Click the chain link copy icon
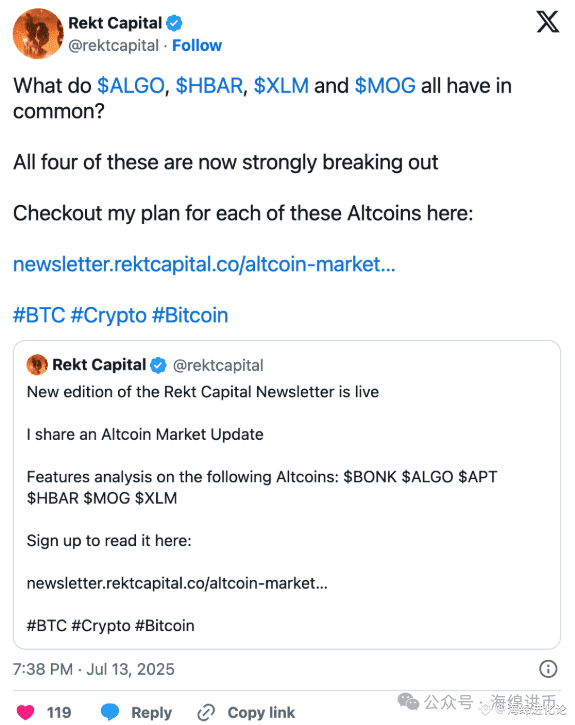This screenshot has height=725, width=575. pyautogui.click(x=206, y=713)
